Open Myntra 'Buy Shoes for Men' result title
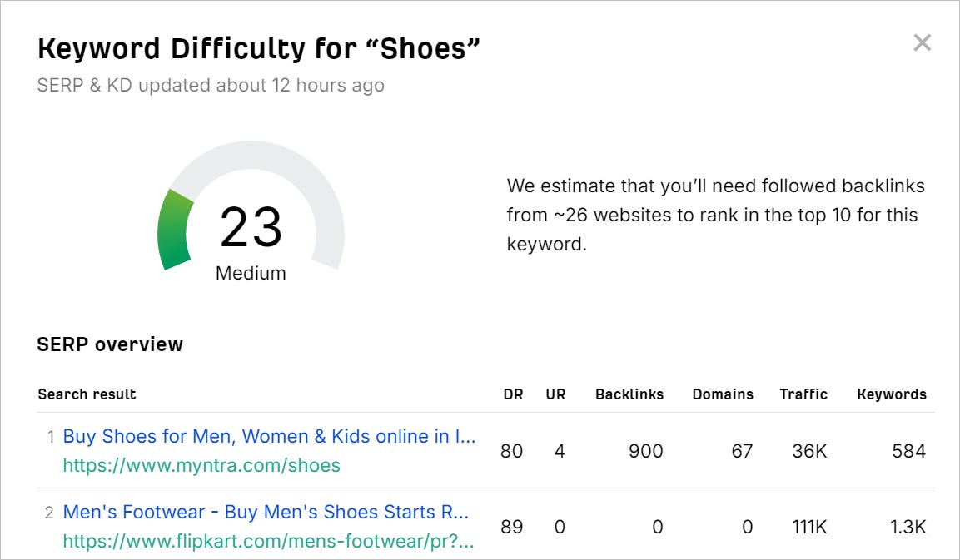The width and height of the screenshot is (960, 560). coord(269,436)
